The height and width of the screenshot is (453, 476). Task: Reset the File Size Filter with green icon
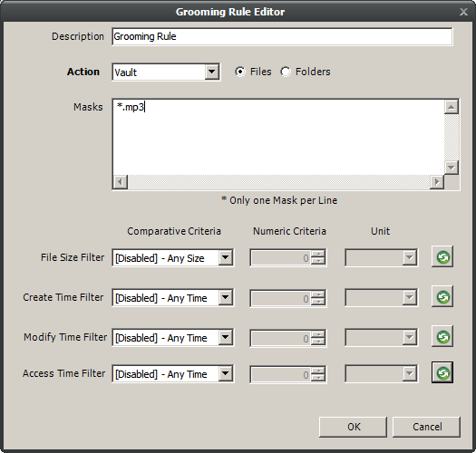tap(442, 257)
